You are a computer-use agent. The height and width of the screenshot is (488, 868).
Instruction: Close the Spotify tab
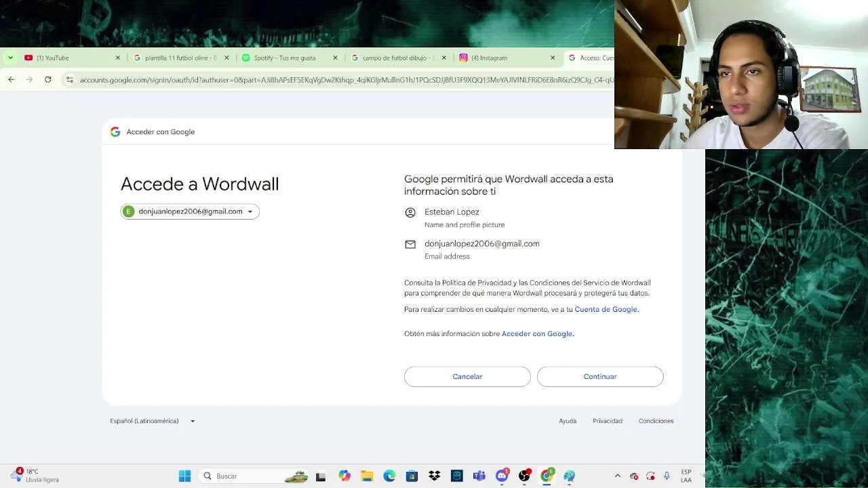[x=335, y=58]
